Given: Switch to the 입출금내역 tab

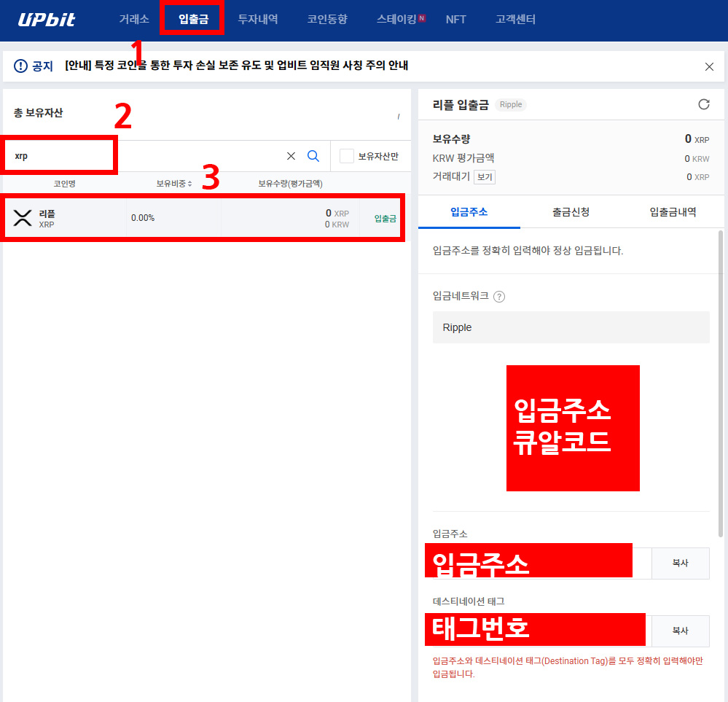Looking at the screenshot, I should coord(673,212).
